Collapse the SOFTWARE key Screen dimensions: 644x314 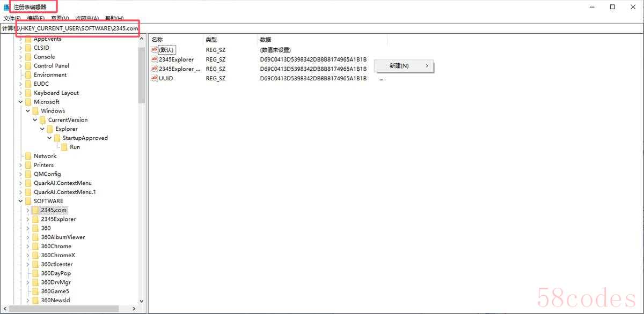click(x=21, y=201)
